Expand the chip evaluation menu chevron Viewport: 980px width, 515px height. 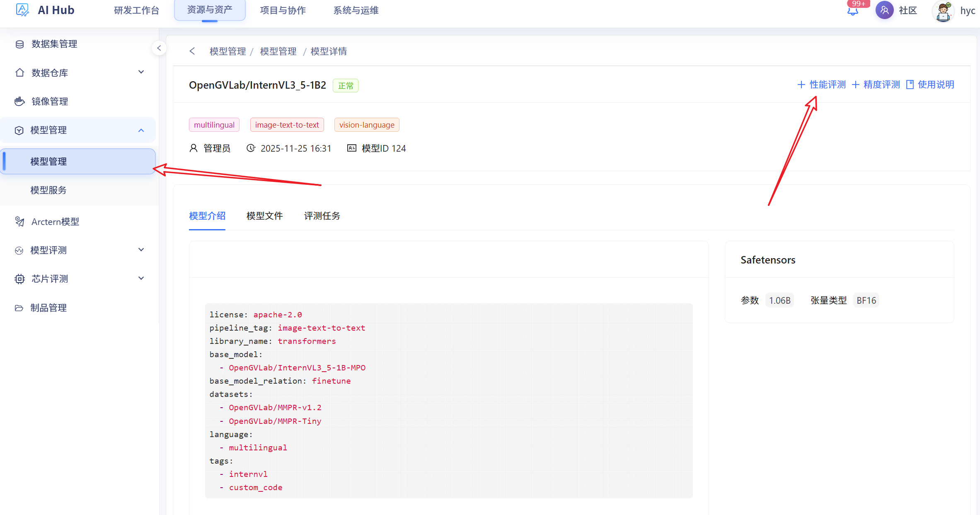pos(141,278)
